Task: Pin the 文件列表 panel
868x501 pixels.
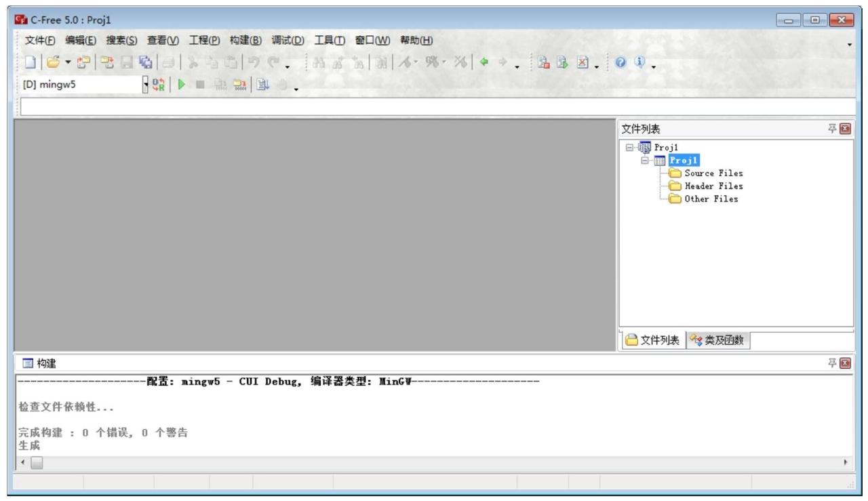Action: coord(832,129)
